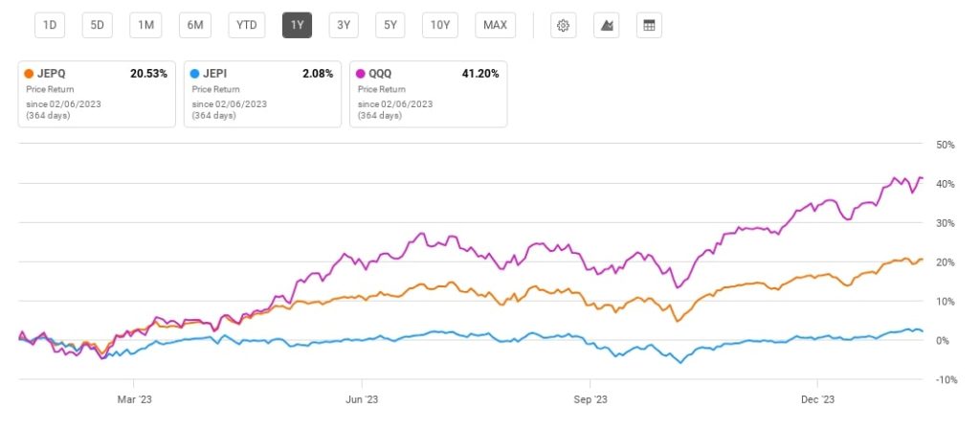
Task: Switch to the 1D time range
Action: (x=48, y=26)
